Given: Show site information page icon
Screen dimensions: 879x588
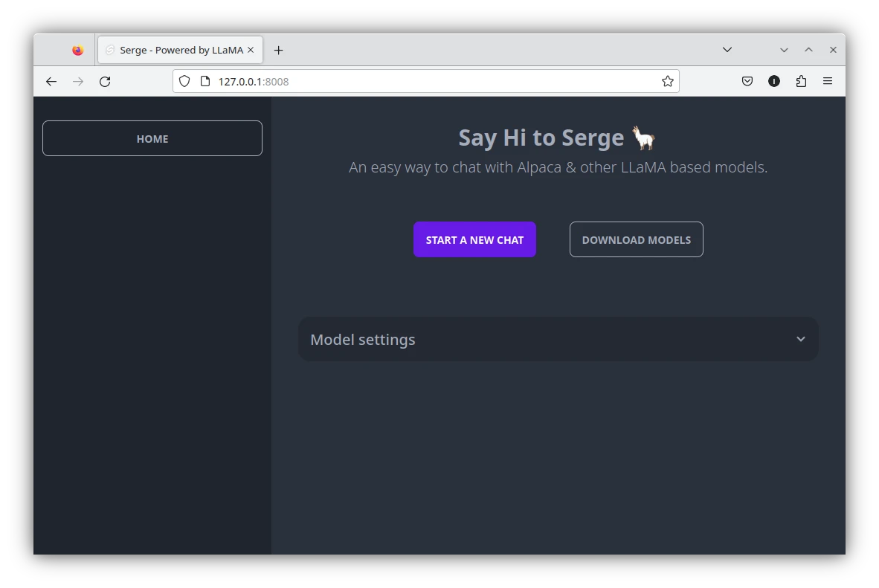Looking at the screenshot, I should click(205, 81).
